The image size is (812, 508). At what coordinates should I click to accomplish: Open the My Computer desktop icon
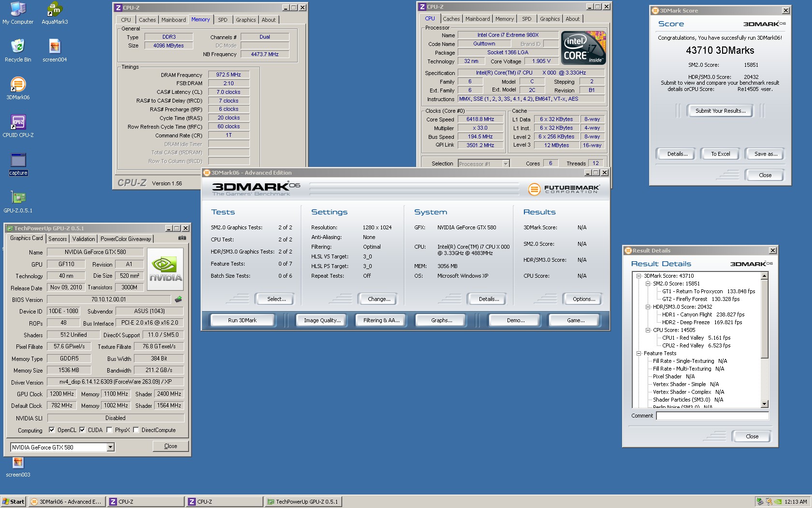[18, 13]
